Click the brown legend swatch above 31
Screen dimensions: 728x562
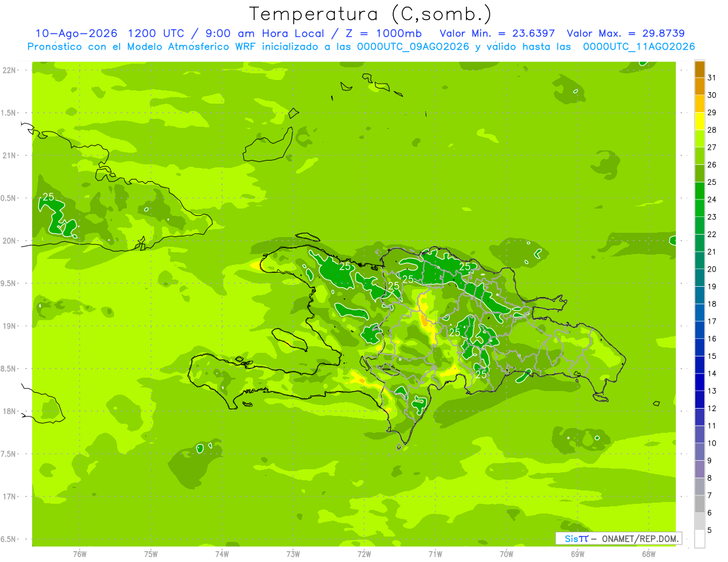[x=699, y=69]
